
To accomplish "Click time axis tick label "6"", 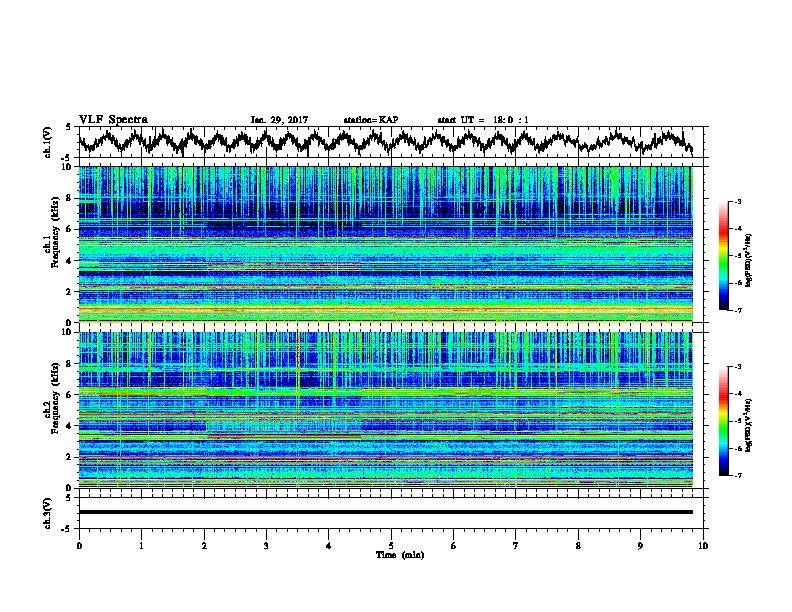I will tap(454, 545).
